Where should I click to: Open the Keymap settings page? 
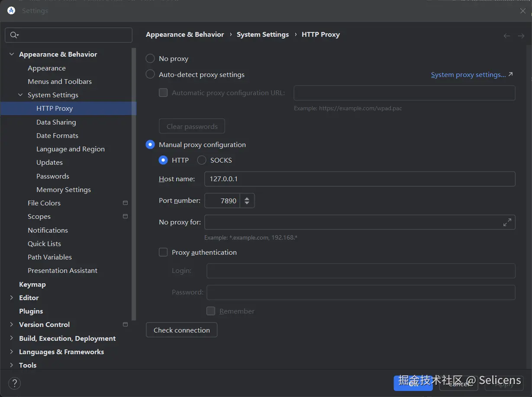pos(32,284)
